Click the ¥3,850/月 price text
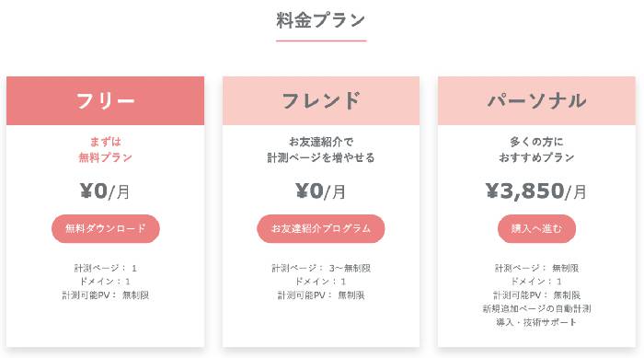 (536, 191)
